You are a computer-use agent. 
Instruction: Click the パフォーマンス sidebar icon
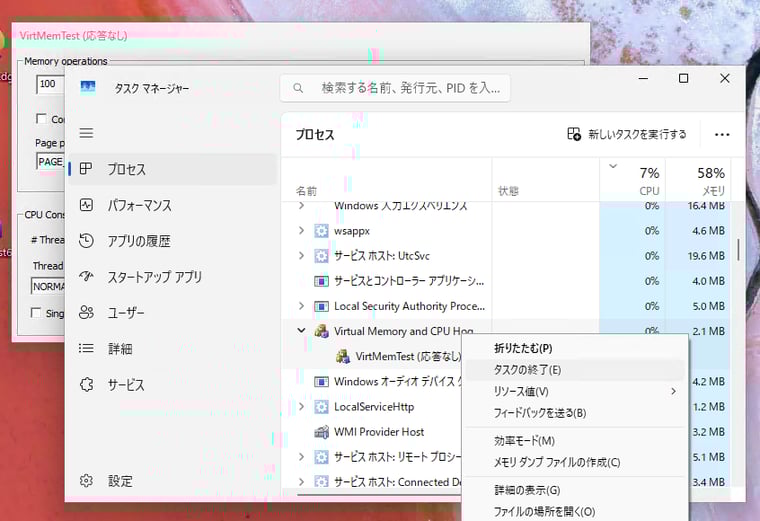pos(86,205)
